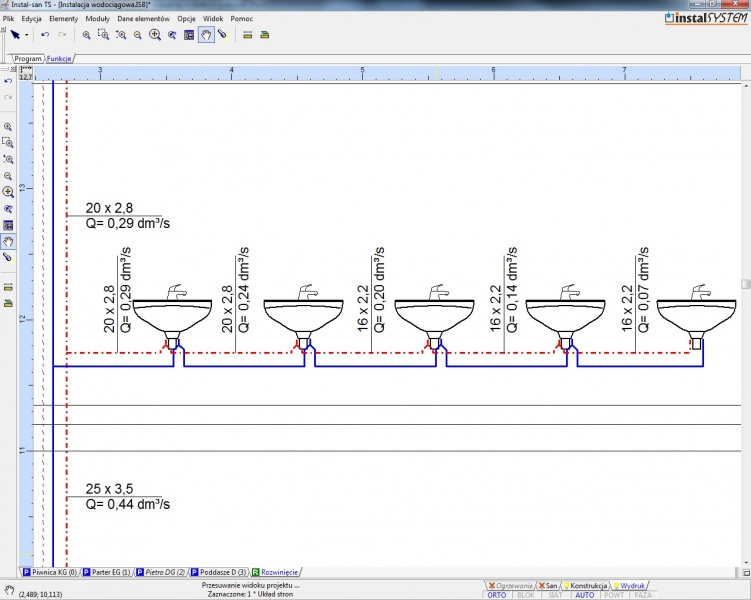Open the Widok menu
This screenshot has width=751, height=600.
point(213,19)
